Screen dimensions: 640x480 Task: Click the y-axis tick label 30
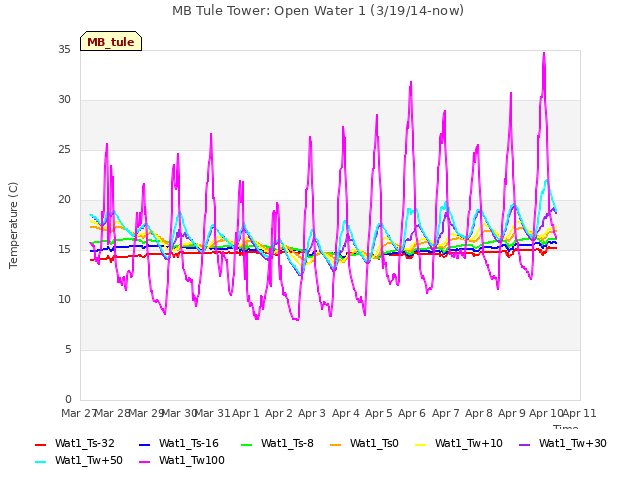[64, 100]
